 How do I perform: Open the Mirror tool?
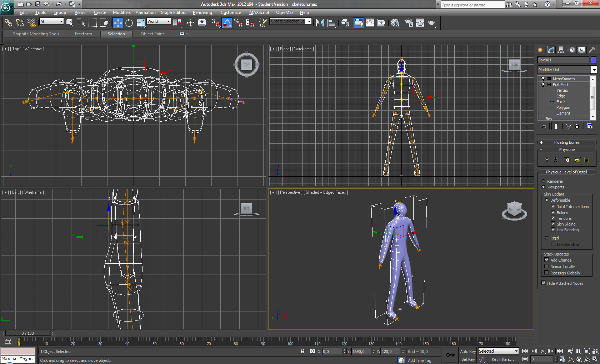(x=320, y=22)
